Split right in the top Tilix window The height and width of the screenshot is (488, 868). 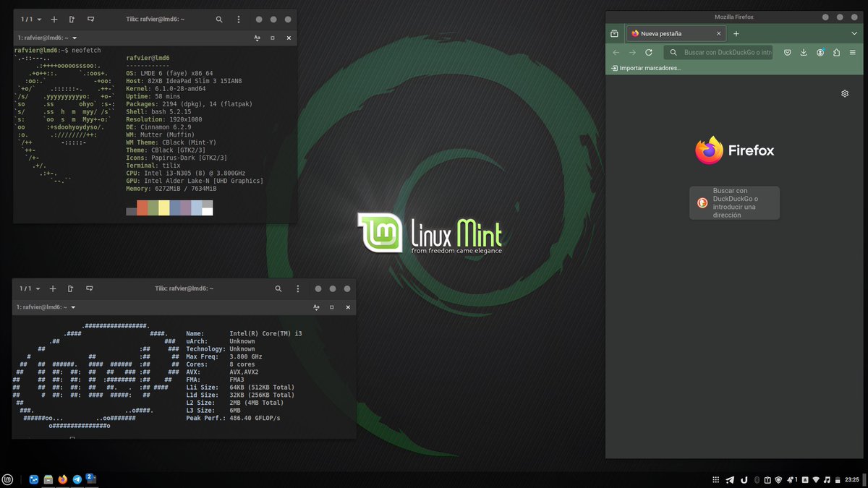coord(72,20)
